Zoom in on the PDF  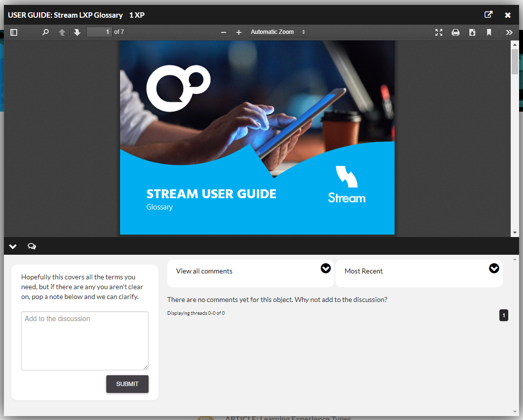pyautogui.click(x=239, y=32)
